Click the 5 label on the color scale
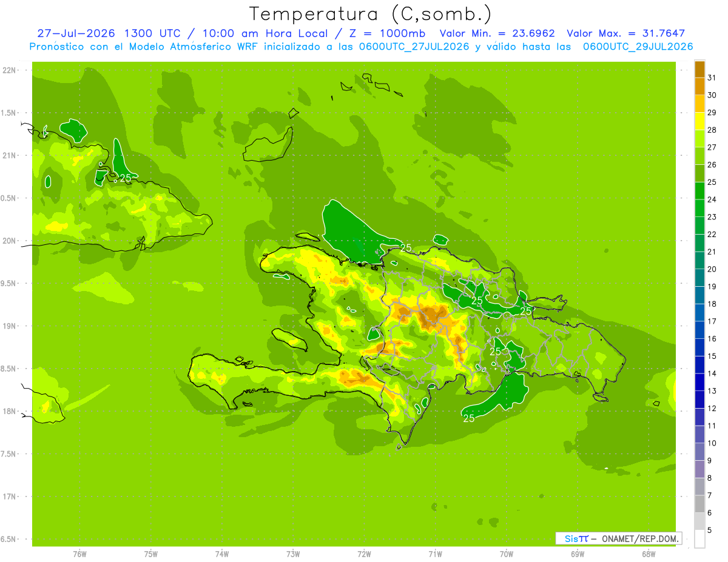Viewport: 728px width, 562px height. [710, 530]
